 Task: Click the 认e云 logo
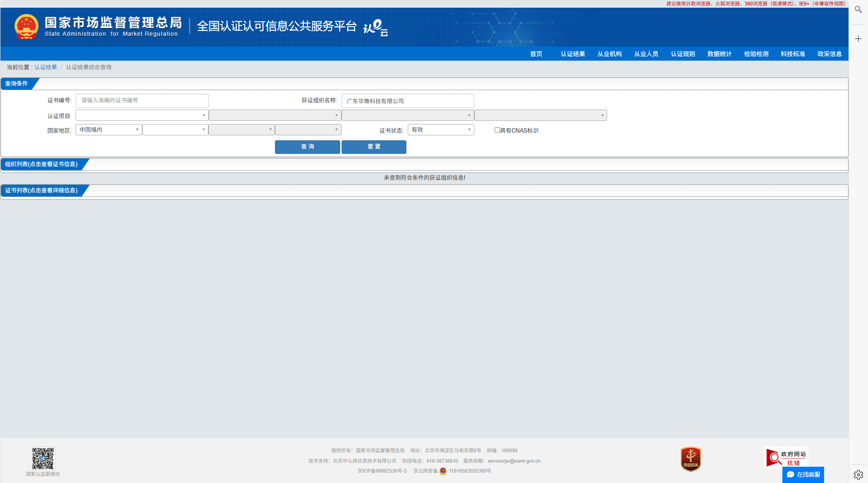376,28
